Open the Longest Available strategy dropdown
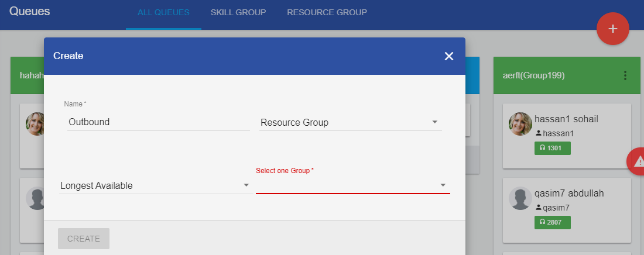 point(155,185)
